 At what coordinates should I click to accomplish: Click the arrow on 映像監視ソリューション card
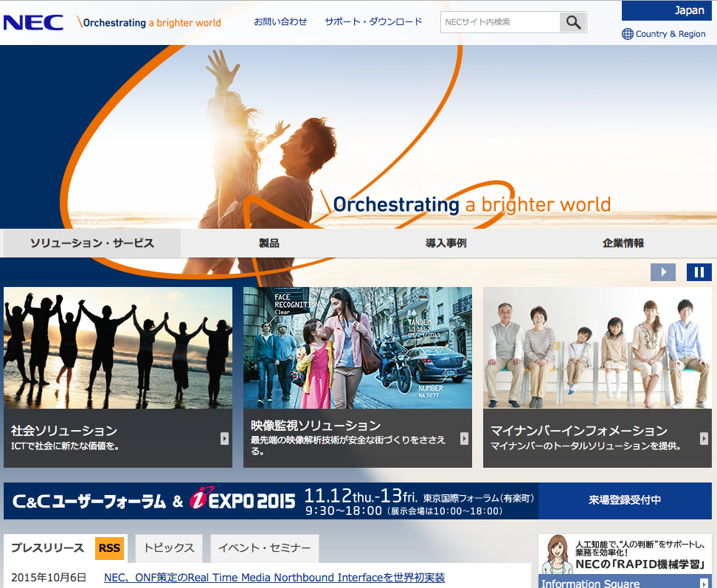(464, 438)
